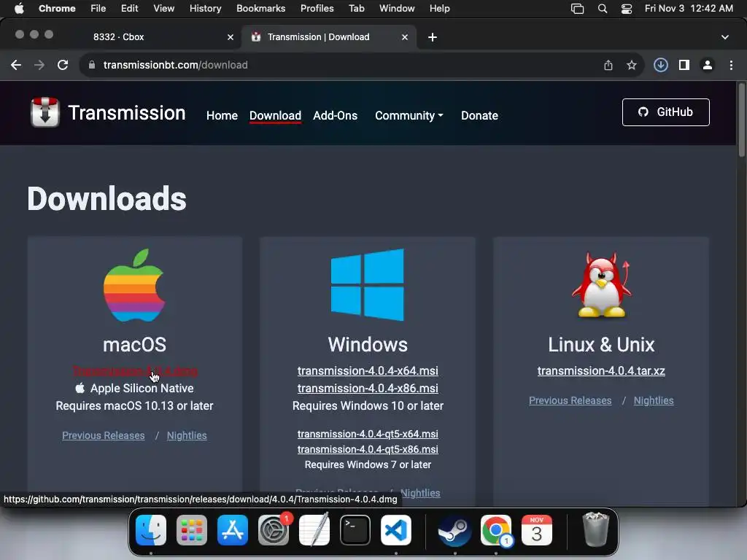The width and height of the screenshot is (747, 560).
Task: Click the blue Windows logo
Action: pyautogui.click(x=368, y=285)
